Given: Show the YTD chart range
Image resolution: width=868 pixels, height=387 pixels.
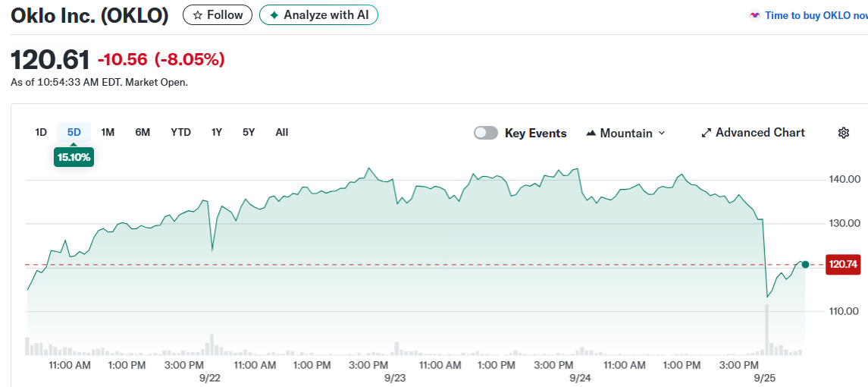Looking at the screenshot, I should 180,133.
